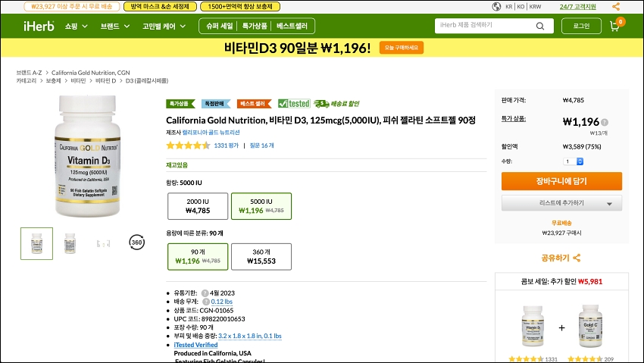Viewport: 644px width, 363px height.
Task: Click the Vitamin D3 combo product image
Action: (x=533, y=327)
